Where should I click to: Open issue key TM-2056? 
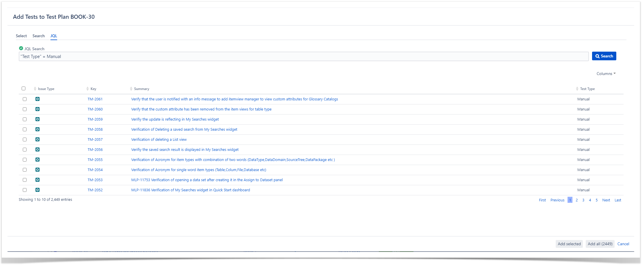(x=95, y=149)
